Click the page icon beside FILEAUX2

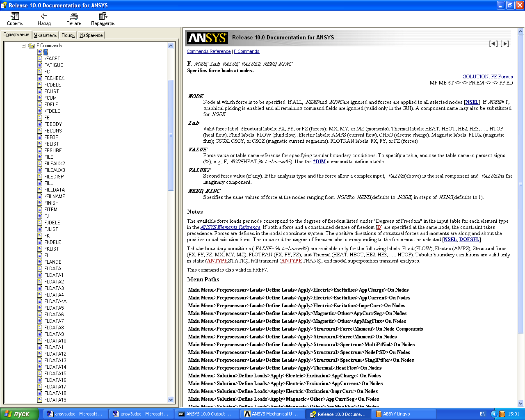click(40, 164)
